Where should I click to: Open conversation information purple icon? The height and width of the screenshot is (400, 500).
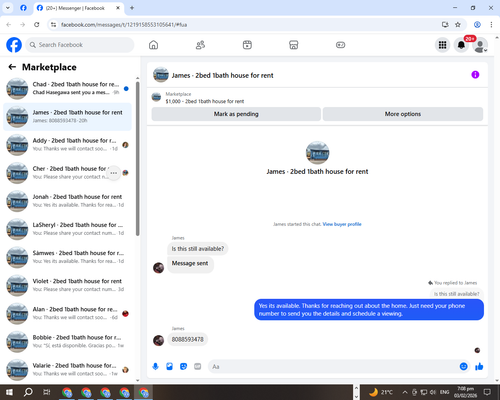coord(475,75)
